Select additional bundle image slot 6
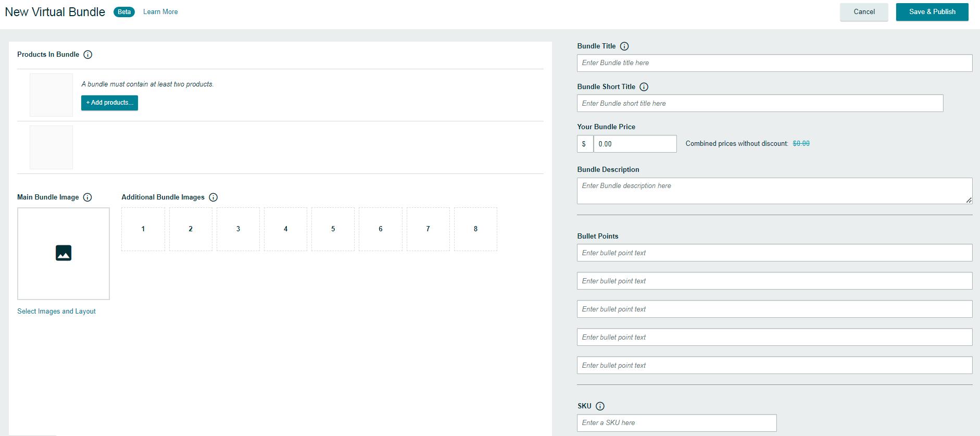 click(x=381, y=229)
